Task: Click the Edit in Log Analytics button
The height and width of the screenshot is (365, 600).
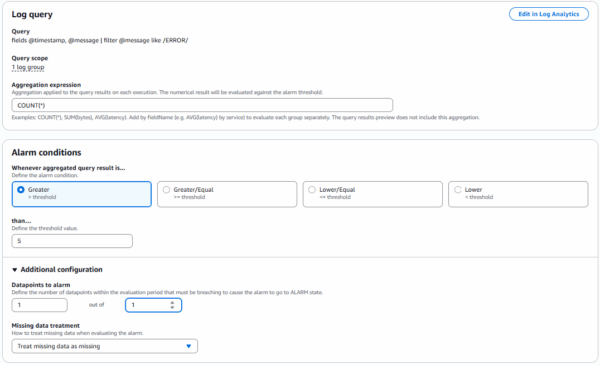Action: (548, 14)
